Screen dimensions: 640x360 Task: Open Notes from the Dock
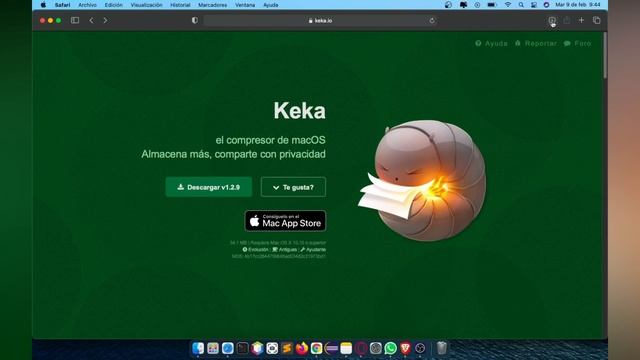pyautogui.click(x=346, y=348)
